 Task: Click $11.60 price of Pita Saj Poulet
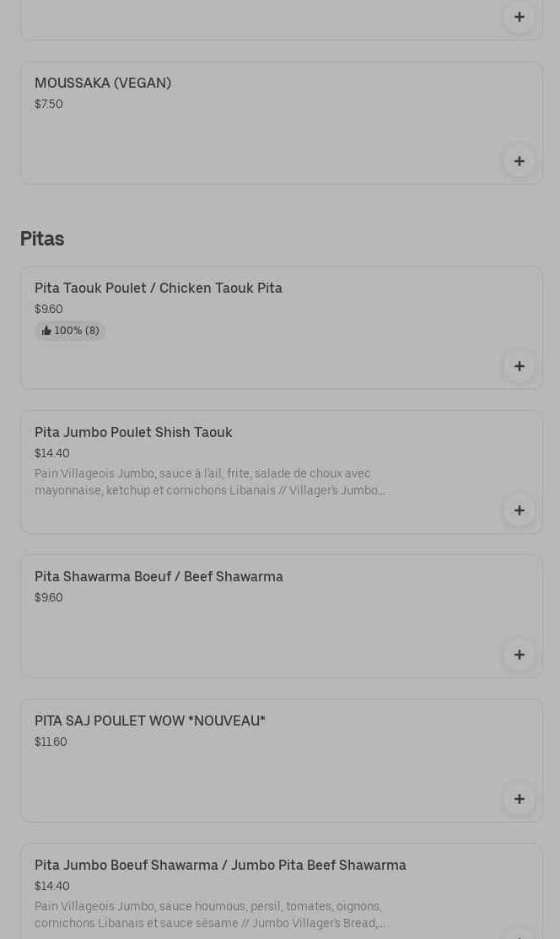pyautogui.click(x=51, y=742)
